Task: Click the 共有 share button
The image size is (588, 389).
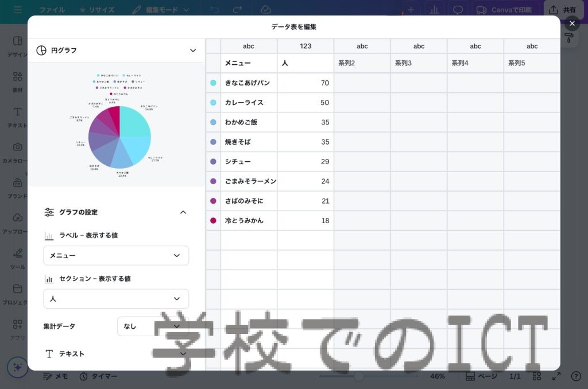Action: [563, 10]
